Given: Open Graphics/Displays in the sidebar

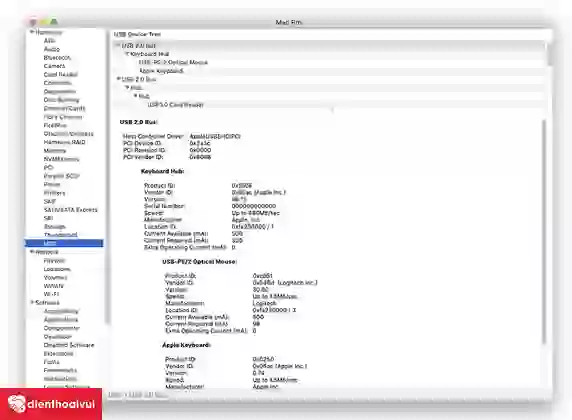Looking at the screenshot, I should 69,134.
